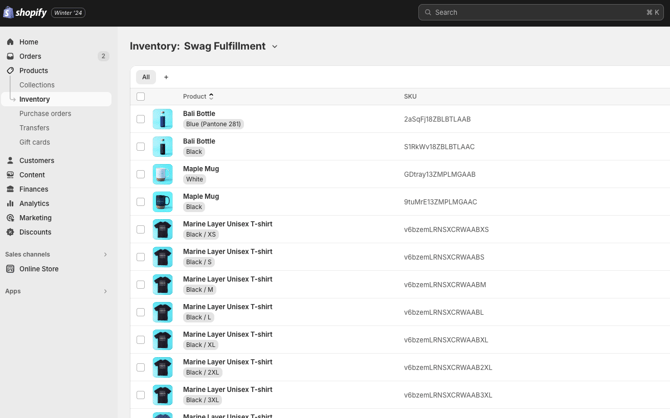Viewport: 670px width, 418px height.
Task: Click the Home icon in sidebar
Action: [10, 42]
